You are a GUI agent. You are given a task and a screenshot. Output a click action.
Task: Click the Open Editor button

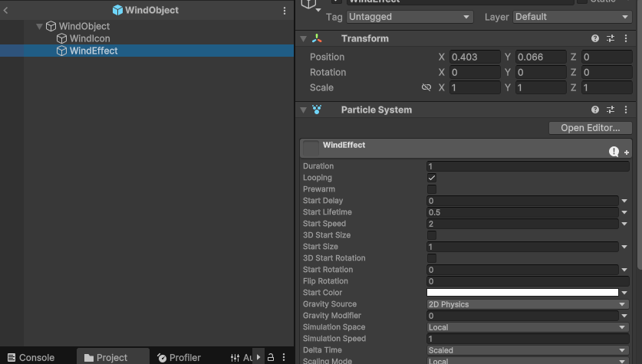(x=591, y=128)
